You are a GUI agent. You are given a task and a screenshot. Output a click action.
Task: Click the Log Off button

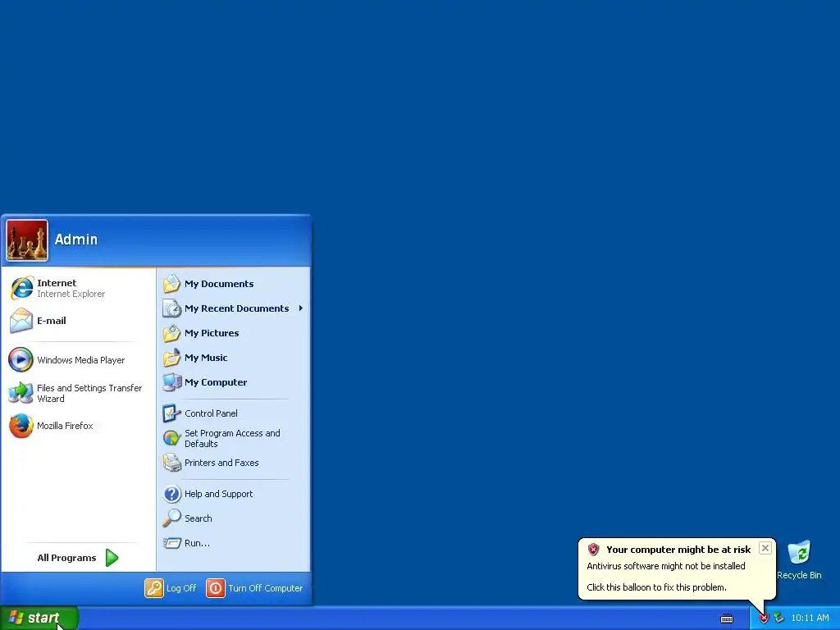point(171,588)
